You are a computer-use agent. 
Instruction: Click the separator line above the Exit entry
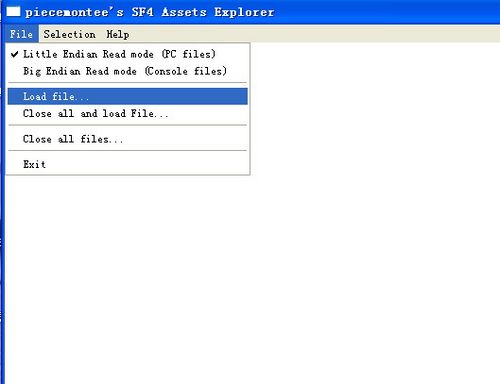pyautogui.click(x=127, y=151)
